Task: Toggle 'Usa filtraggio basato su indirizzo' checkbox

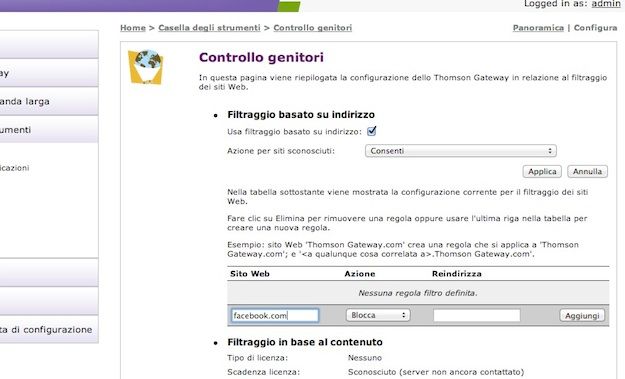Action: coord(371,131)
